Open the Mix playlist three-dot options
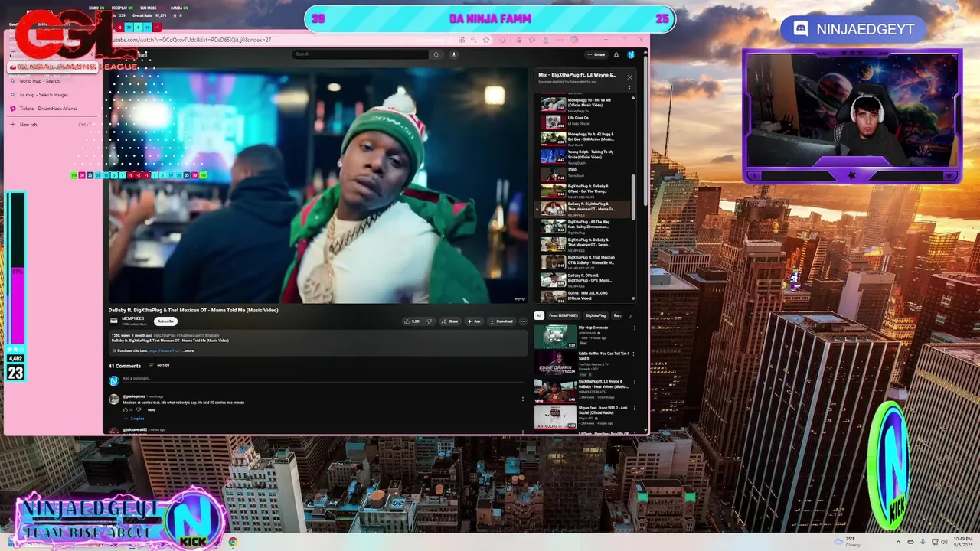The image size is (980, 551). click(x=631, y=88)
